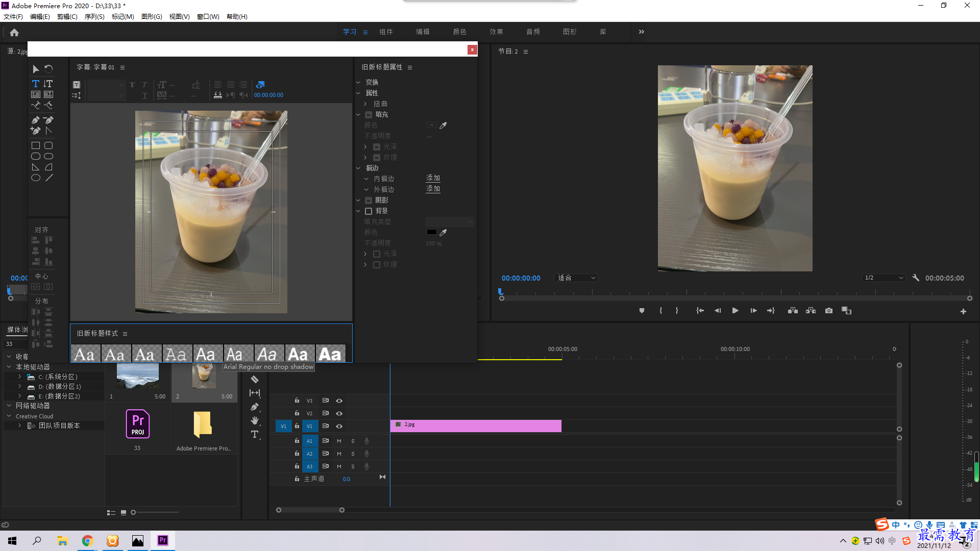Add marker in program monitor
The image size is (980, 551).
(x=642, y=311)
